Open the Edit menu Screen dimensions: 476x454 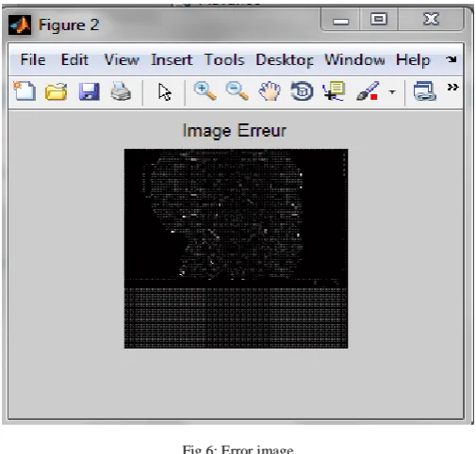coord(74,59)
